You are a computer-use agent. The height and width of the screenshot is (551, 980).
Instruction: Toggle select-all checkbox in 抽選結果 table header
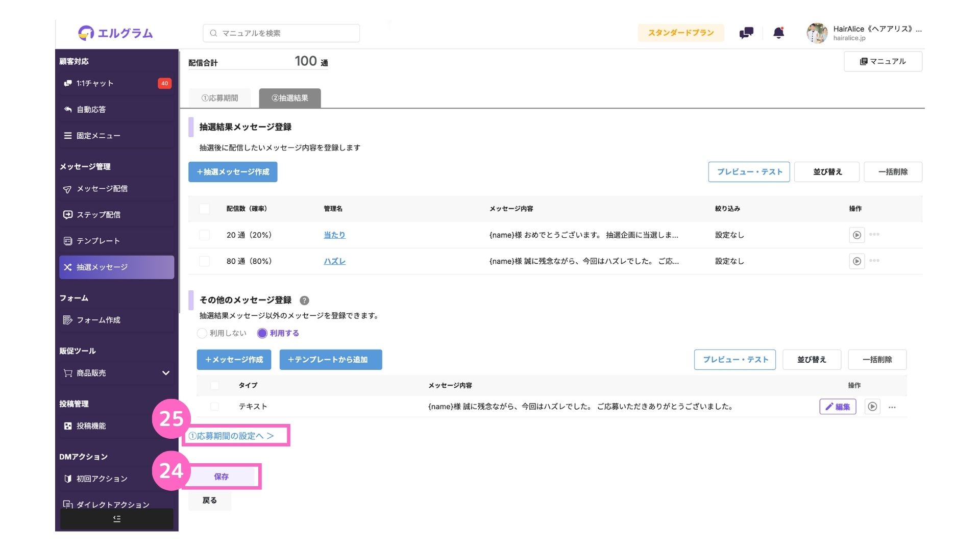pyautogui.click(x=204, y=209)
